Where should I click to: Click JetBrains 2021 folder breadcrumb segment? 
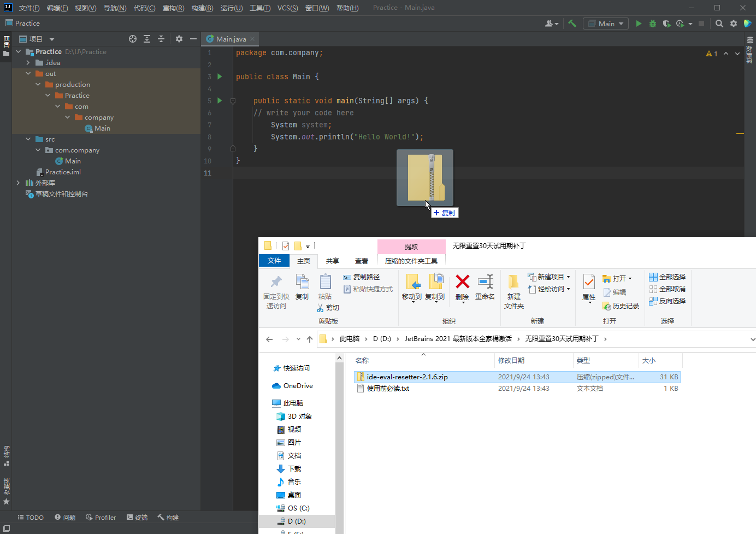tap(458, 339)
